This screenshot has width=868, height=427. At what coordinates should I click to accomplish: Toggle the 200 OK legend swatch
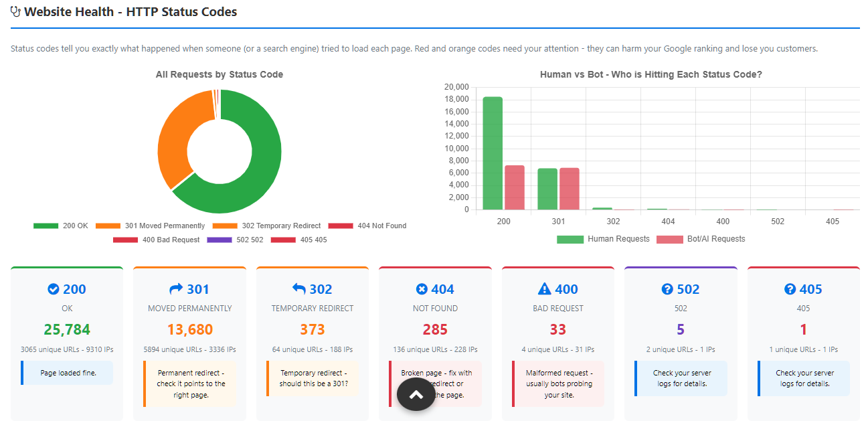click(x=46, y=226)
